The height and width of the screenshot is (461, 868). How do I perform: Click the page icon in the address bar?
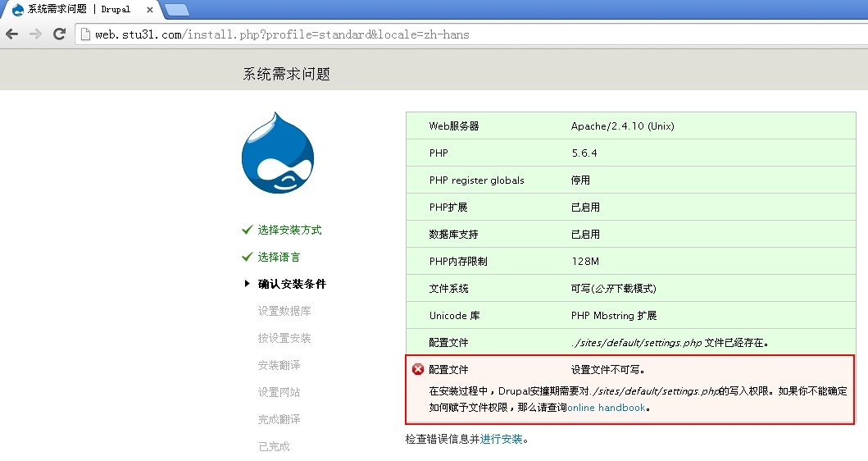tap(84, 34)
